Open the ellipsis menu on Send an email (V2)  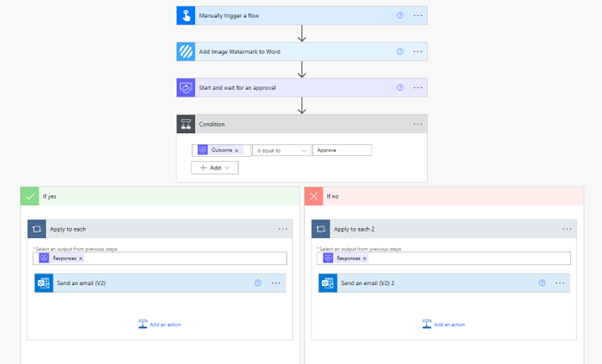pos(276,283)
